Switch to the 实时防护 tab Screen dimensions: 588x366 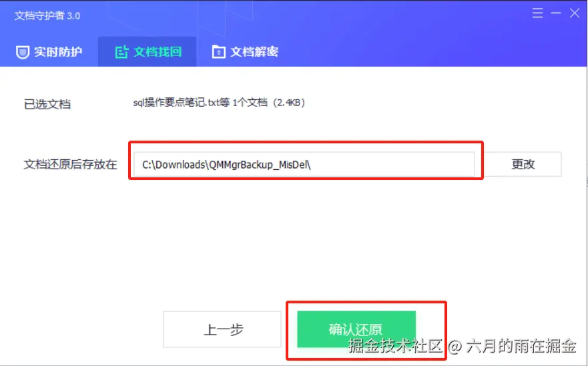pyautogui.click(x=49, y=52)
